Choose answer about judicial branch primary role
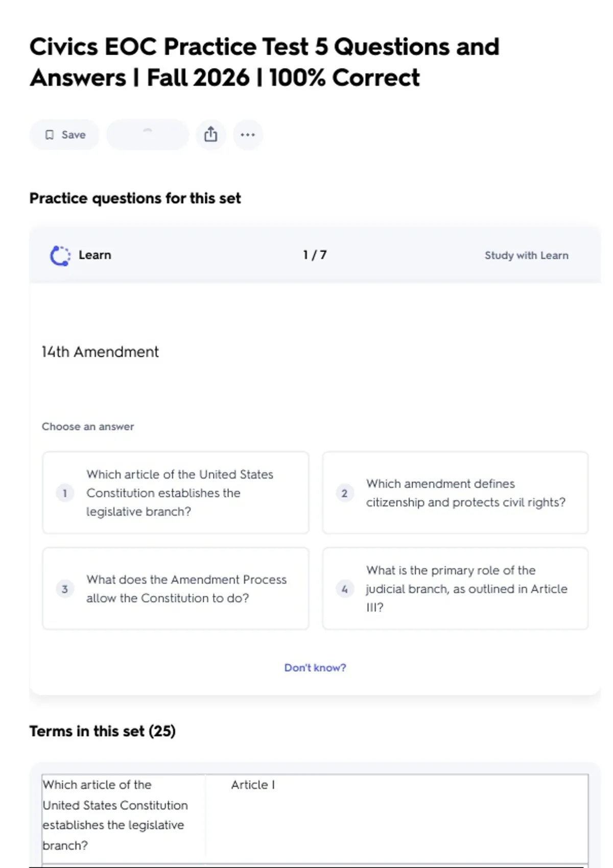613x868 pixels. 466,589
